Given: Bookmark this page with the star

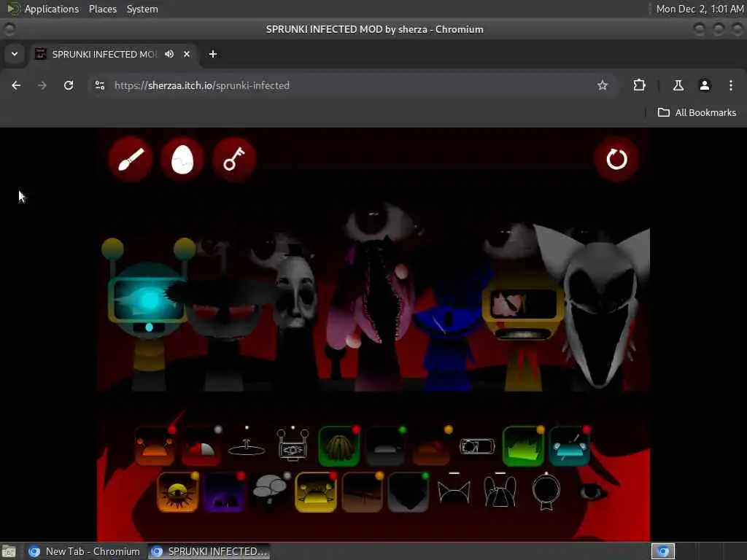Looking at the screenshot, I should point(602,85).
